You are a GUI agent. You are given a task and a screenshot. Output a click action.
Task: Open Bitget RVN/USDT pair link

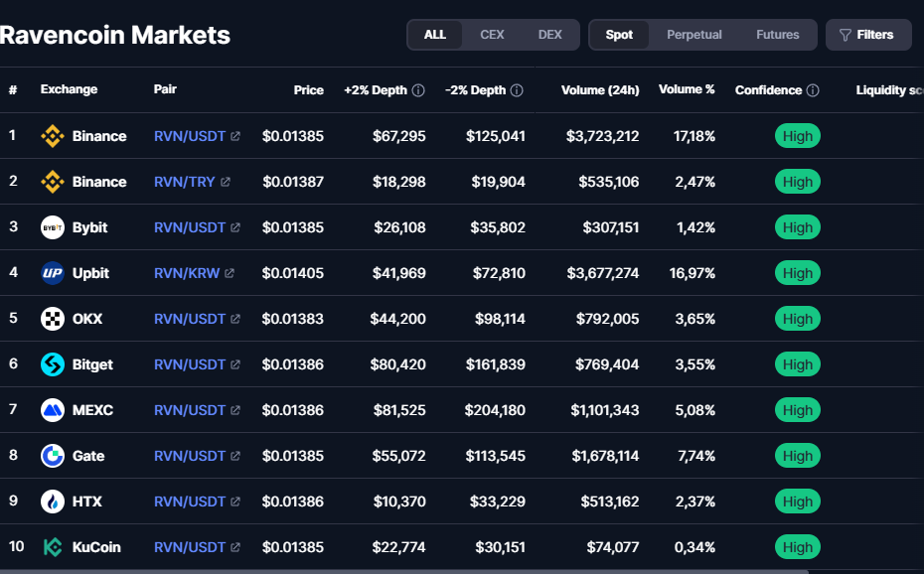coord(190,364)
